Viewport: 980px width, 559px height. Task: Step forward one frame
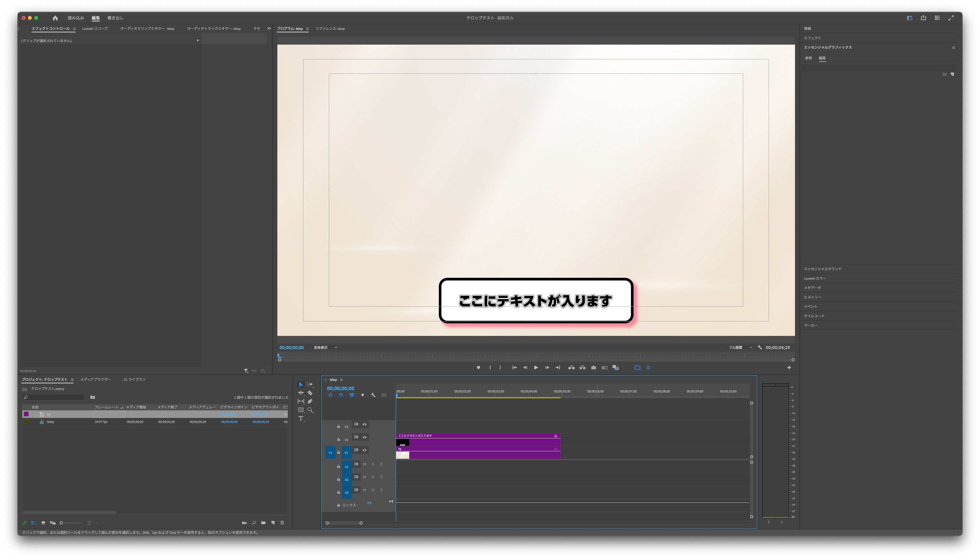coord(547,367)
